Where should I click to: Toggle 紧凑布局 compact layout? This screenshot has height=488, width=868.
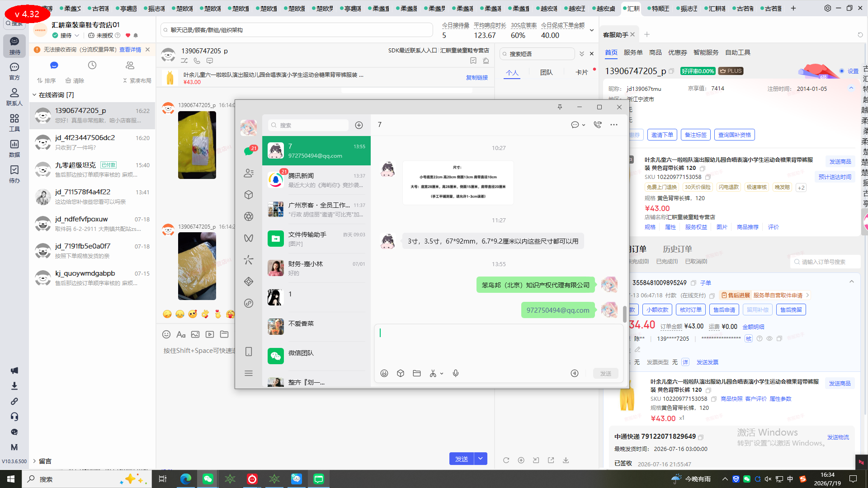(x=137, y=80)
